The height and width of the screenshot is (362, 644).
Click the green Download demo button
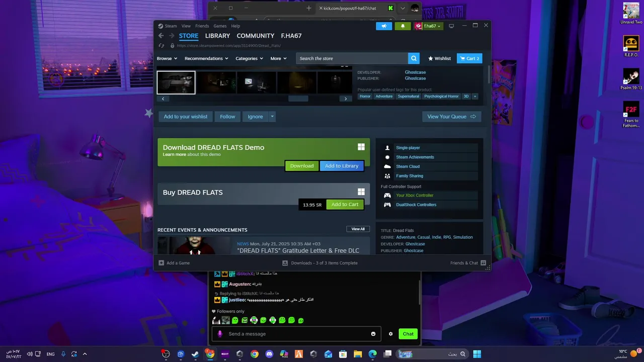(x=302, y=166)
